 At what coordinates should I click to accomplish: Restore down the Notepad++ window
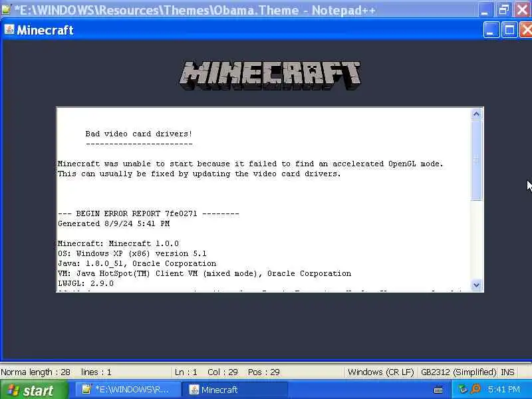(504, 10)
